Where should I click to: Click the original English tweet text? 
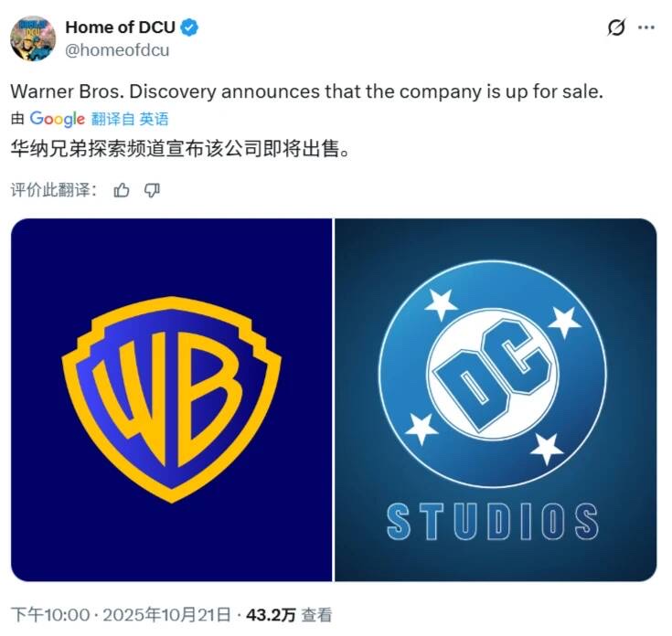click(307, 91)
